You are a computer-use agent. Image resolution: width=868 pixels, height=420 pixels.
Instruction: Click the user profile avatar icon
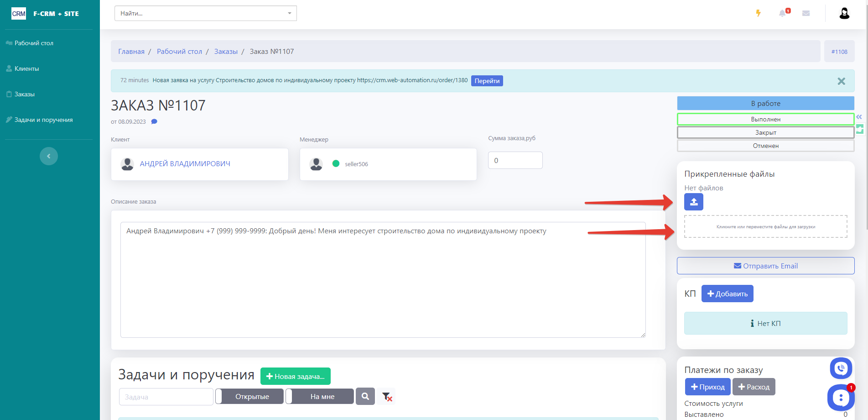coord(844,13)
